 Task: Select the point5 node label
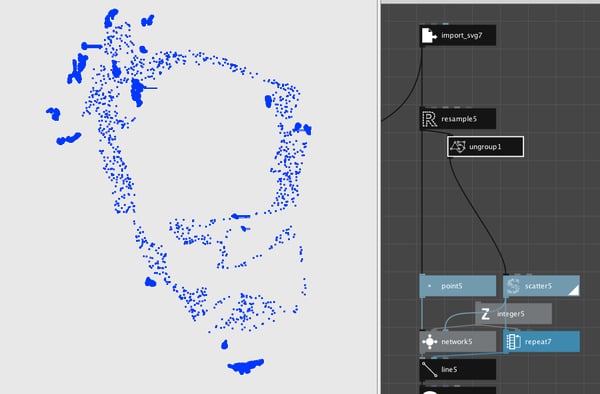coord(452,286)
